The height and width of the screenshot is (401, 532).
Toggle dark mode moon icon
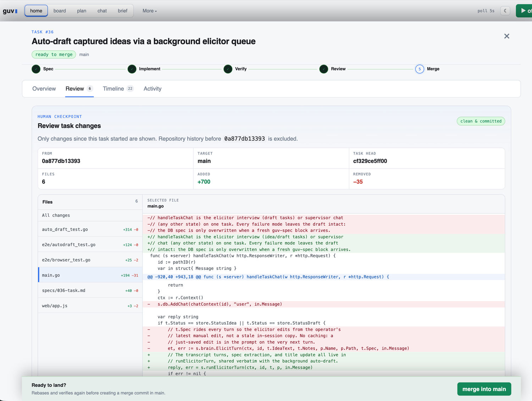coord(505,11)
